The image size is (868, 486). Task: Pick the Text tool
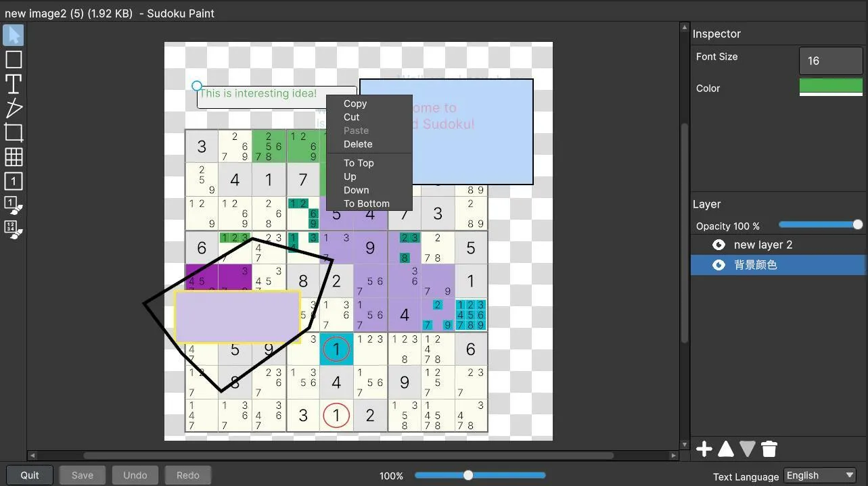[x=14, y=84]
